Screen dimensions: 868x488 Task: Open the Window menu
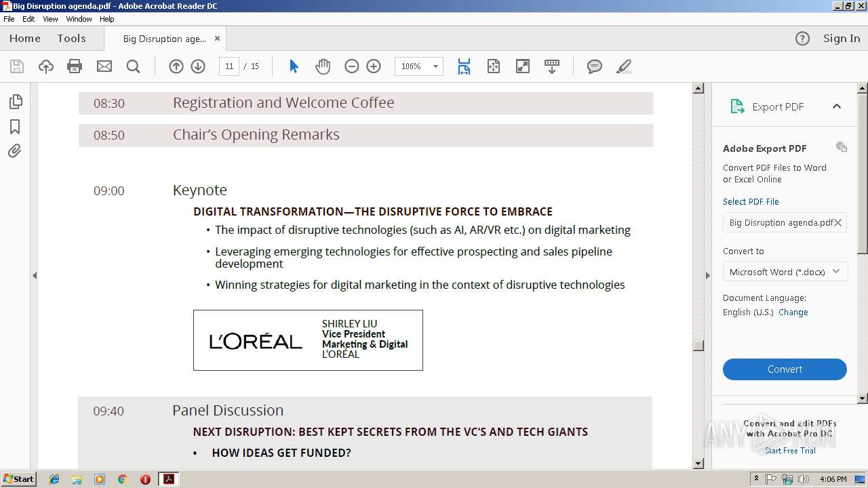(79, 19)
